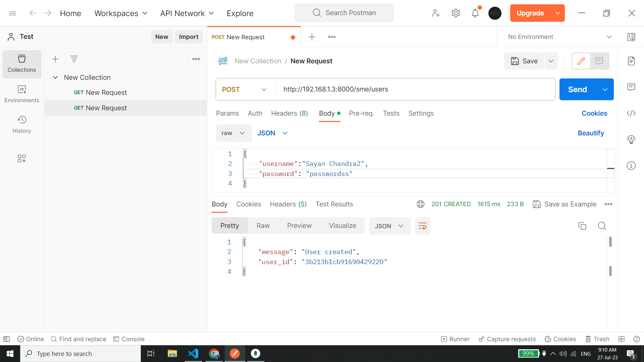Open the notifications bell

coord(475,13)
